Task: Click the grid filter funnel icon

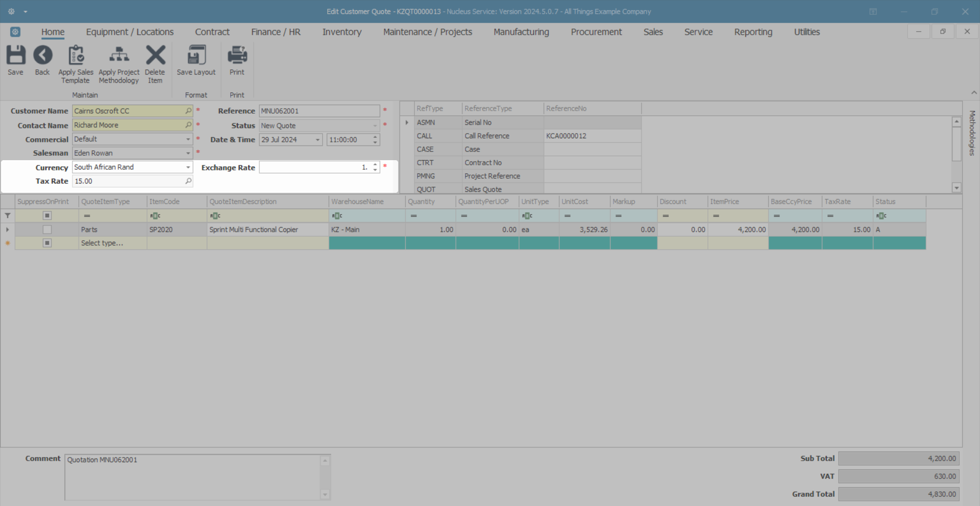Action: tap(8, 216)
